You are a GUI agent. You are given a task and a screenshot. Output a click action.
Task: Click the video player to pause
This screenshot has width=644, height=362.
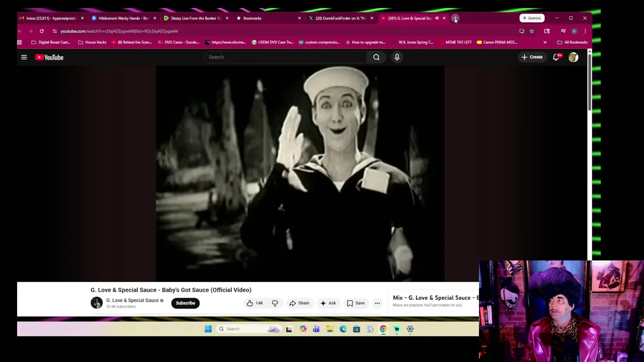[300, 173]
